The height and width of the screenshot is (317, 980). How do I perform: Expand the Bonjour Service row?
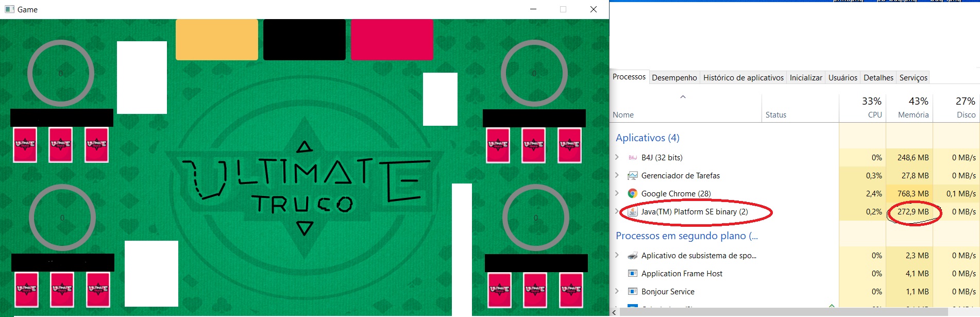tap(617, 291)
